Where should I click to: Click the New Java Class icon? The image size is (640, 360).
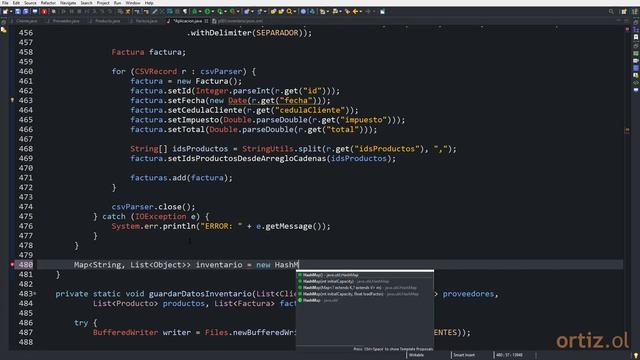point(259,11)
